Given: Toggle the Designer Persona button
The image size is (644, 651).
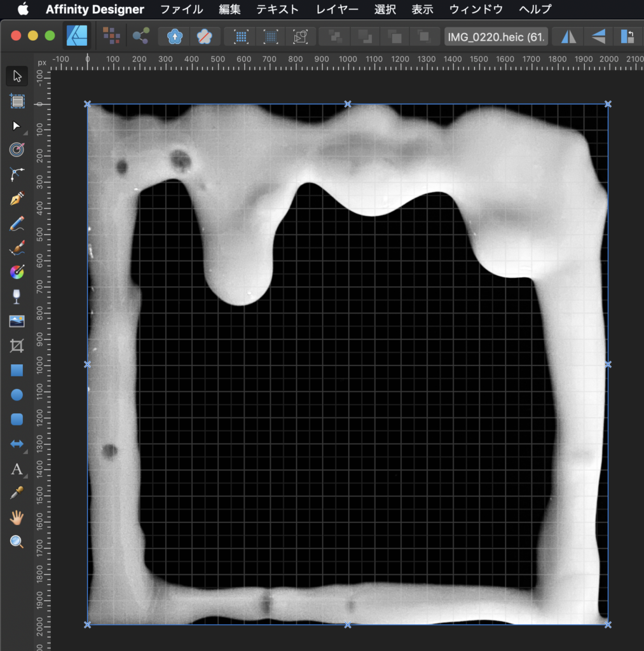Looking at the screenshot, I should [78, 36].
